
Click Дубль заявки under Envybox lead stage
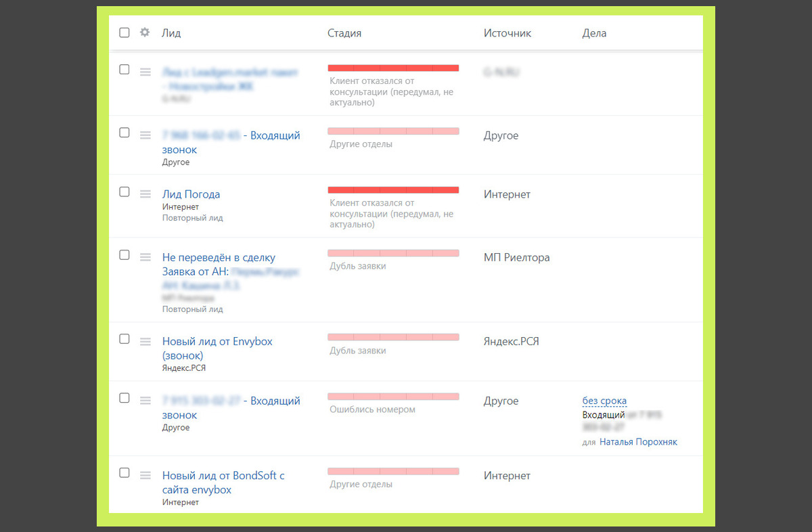click(x=358, y=351)
